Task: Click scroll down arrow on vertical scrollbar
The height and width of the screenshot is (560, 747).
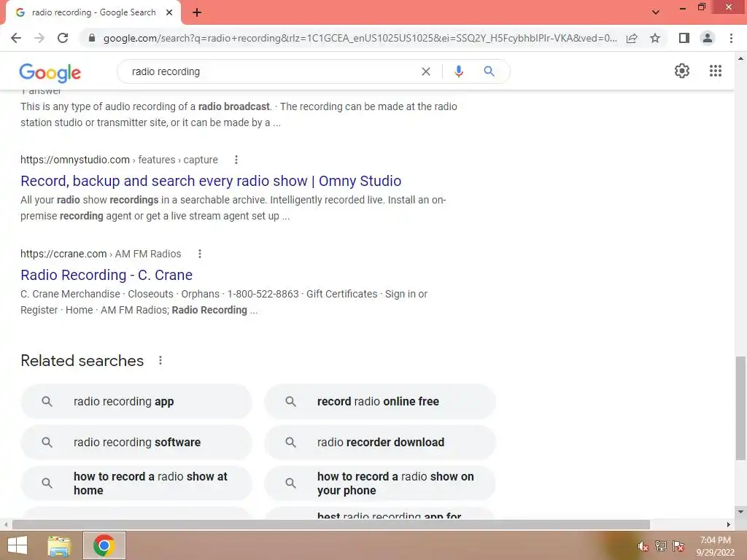Action: 740,512
